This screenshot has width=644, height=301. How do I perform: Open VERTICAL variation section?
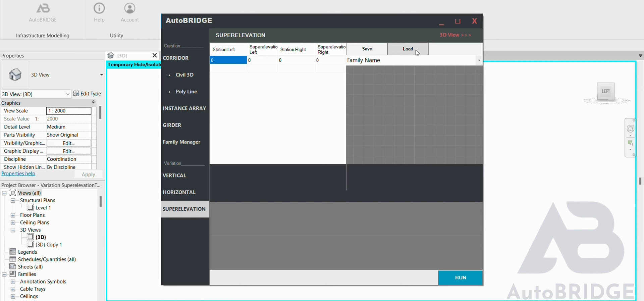[x=174, y=175]
